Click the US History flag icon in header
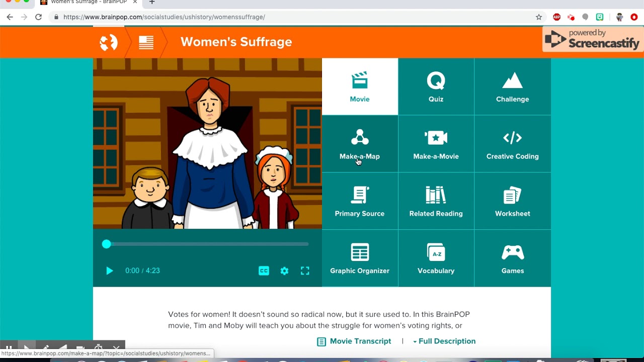The width and height of the screenshot is (644, 362). click(146, 42)
